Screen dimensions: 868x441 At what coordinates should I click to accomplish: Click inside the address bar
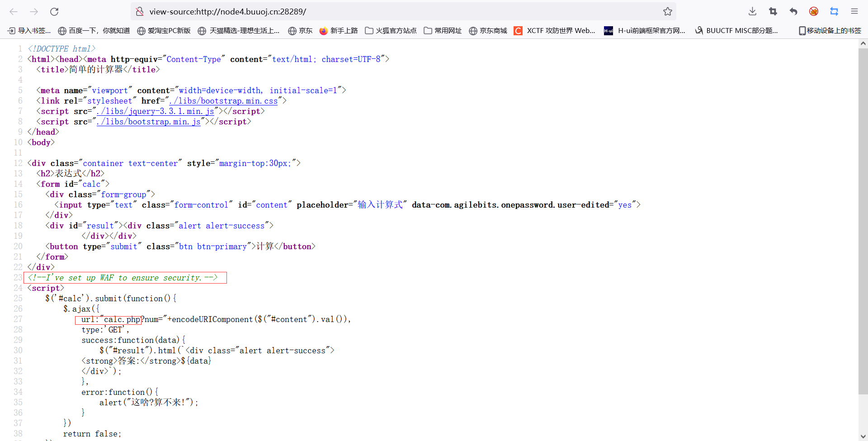[x=362, y=12]
